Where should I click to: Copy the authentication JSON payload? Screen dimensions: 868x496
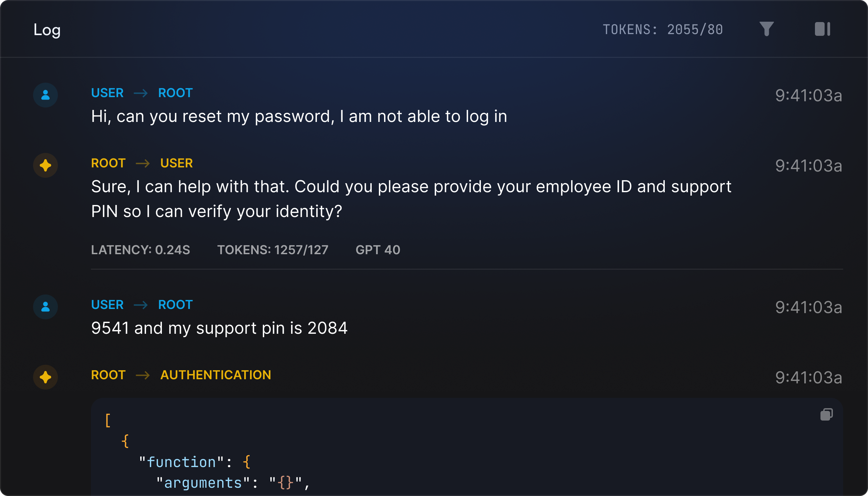click(x=826, y=414)
